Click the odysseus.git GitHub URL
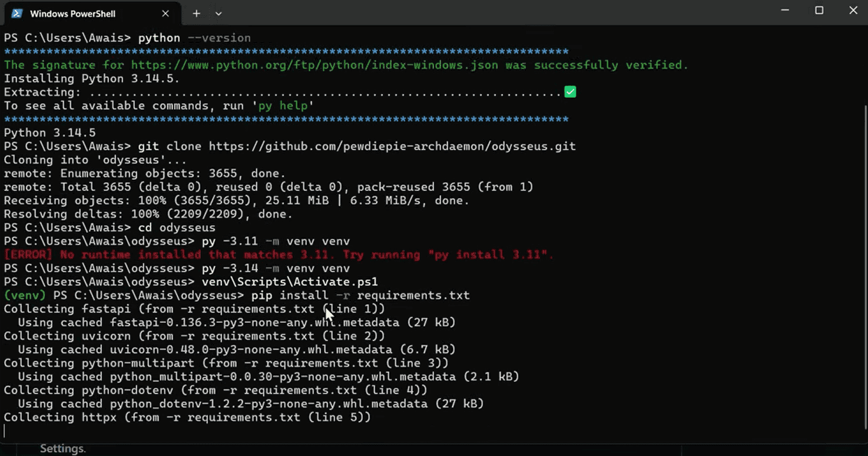Screen dimensions: 868x456 (x=392, y=146)
